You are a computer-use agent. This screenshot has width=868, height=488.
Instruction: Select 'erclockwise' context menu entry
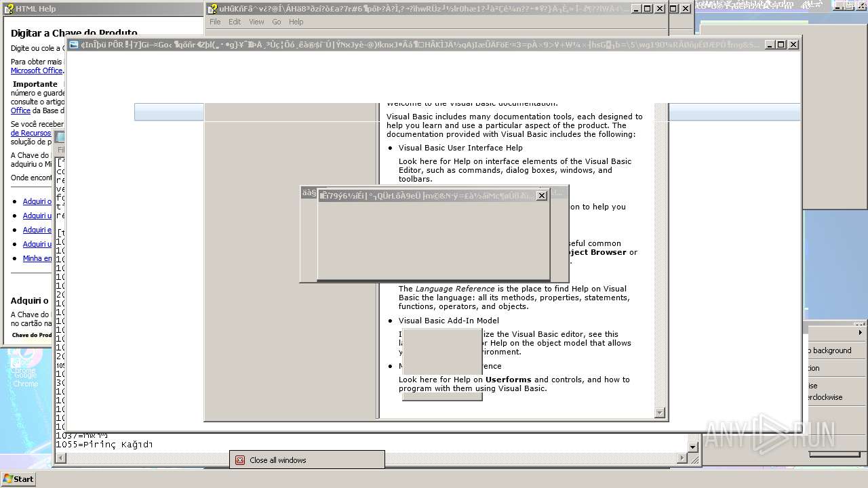pos(825,397)
